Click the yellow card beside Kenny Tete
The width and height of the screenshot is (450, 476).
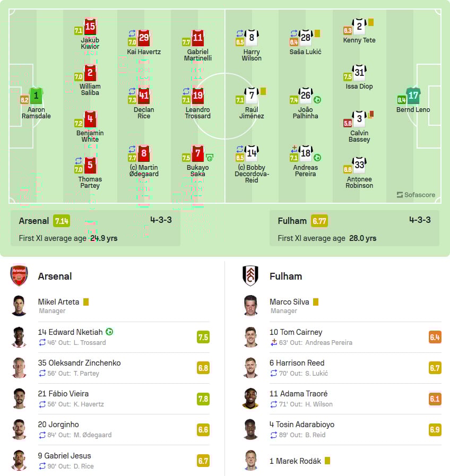point(371,22)
